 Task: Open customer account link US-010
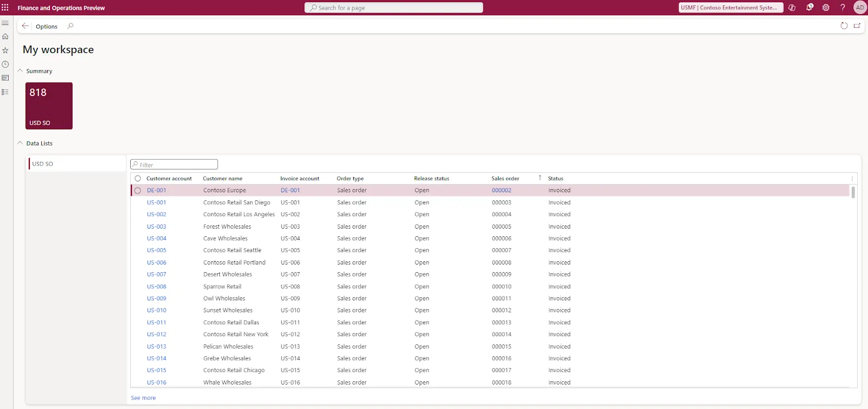[x=157, y=311]
